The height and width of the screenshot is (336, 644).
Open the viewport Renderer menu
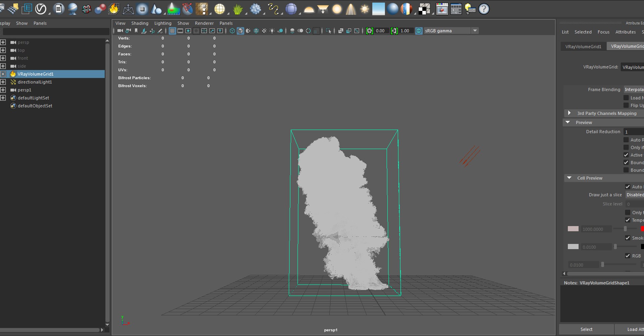[x=204, y=23]
